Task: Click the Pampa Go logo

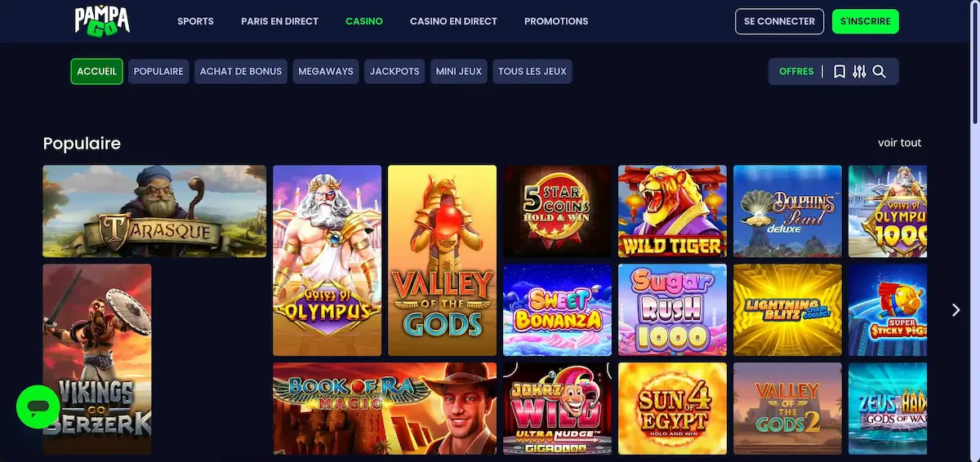Action: tap(102, 20)
